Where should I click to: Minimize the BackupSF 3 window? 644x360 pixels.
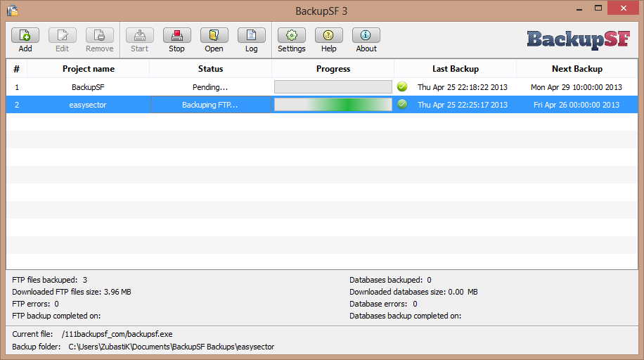pos(579,9)
